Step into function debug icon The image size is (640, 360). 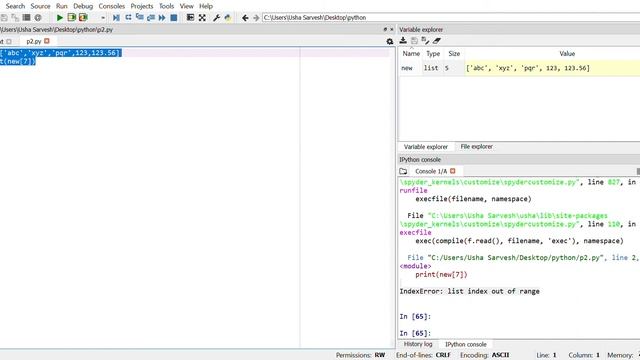[140, 18]
